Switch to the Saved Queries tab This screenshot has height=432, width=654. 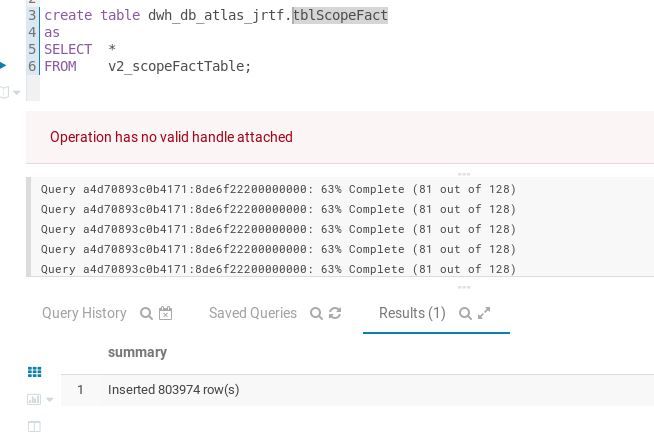(252, 313)
